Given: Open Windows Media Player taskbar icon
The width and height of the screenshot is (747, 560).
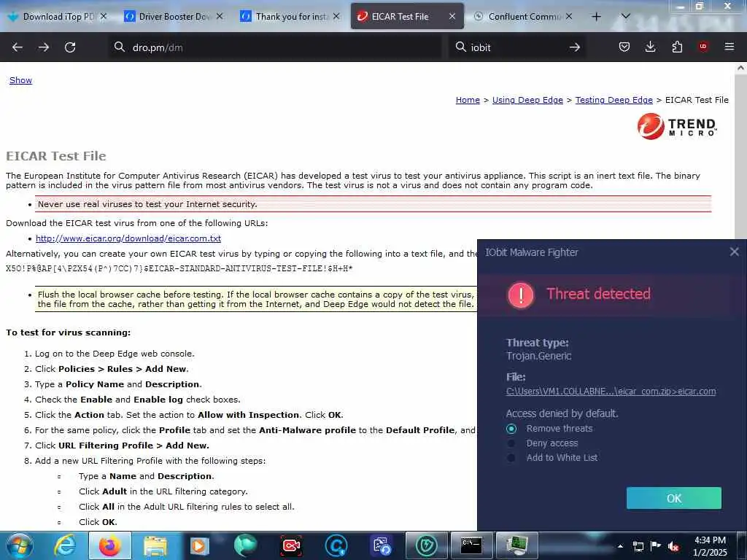Looking at the screenshot, I should 200,545.
